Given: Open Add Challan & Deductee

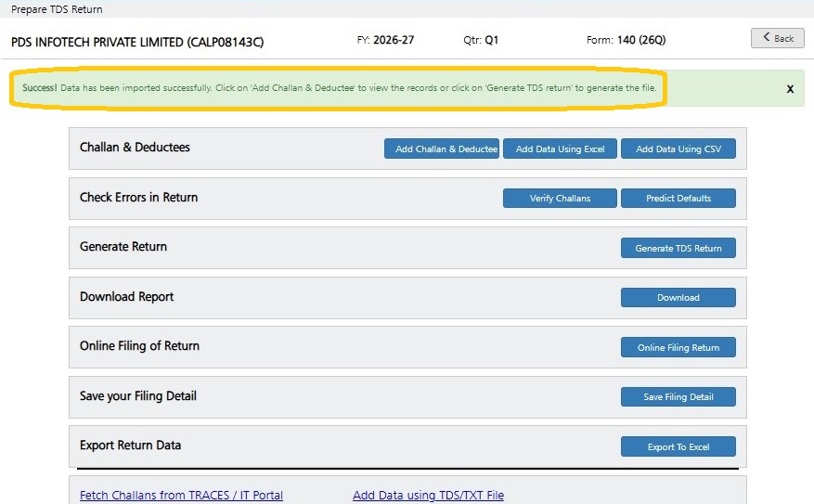Looking at the screenshot, I should coord(441,149).
